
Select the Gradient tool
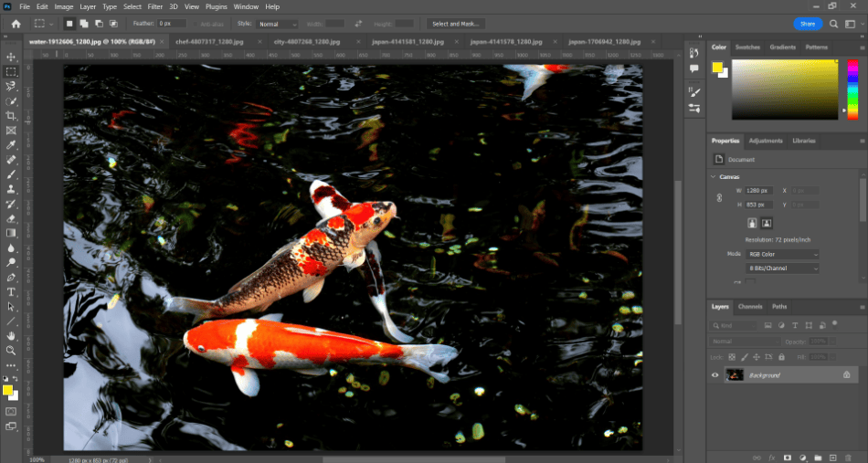tap(11, 233)
